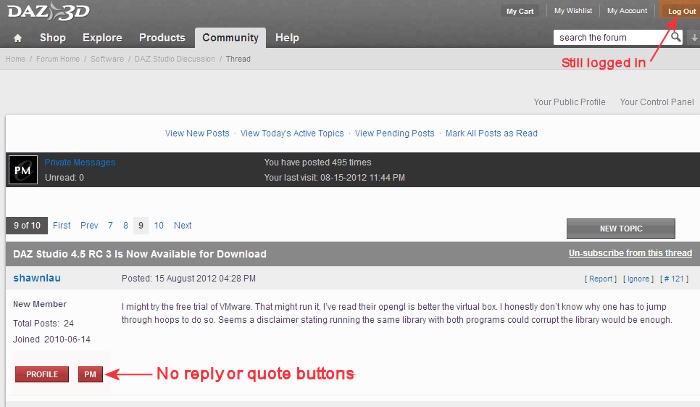Viewport: 700px width, 407px height.
Task: Open the PM private messages icon
Action: click(x=23, y=170)
